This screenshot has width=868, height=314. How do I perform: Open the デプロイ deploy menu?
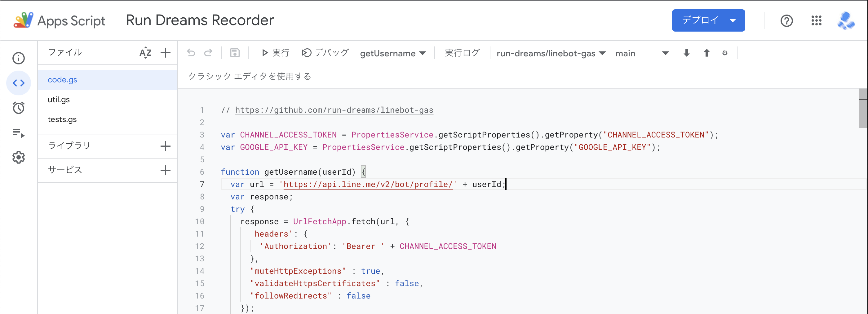point(708,20)
